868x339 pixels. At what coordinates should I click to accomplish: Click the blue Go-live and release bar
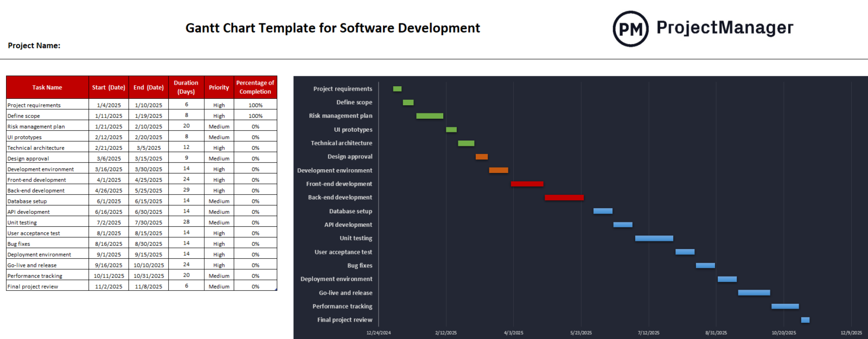(754, 293)
